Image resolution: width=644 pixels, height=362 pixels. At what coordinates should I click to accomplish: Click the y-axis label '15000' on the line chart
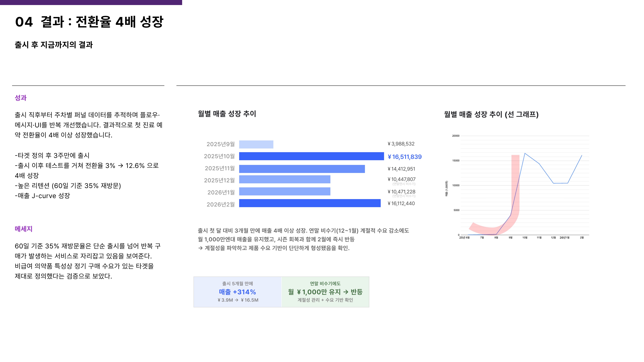tap(456, 161)
